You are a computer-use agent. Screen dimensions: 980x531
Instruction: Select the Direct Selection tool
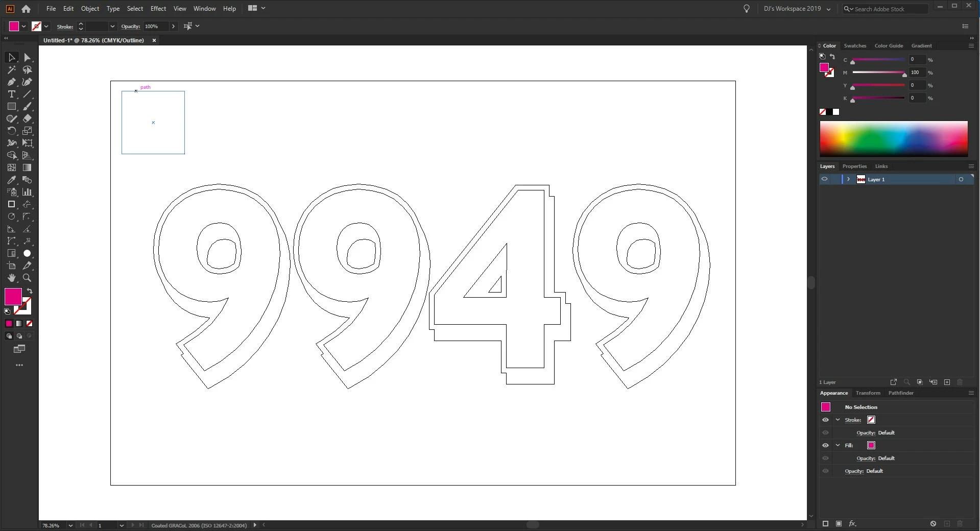(x=27, y=58)
